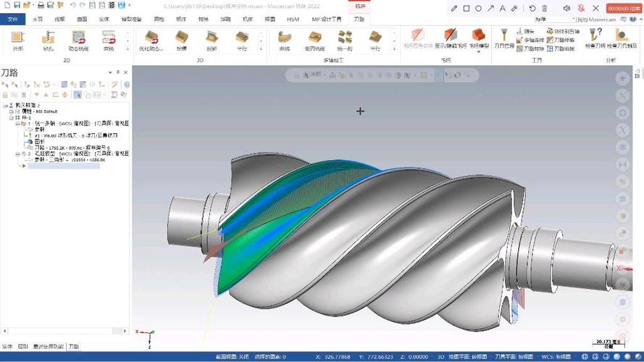
Task: Click undo in the quick access toolbar
Action: click(x=72, y=5)
